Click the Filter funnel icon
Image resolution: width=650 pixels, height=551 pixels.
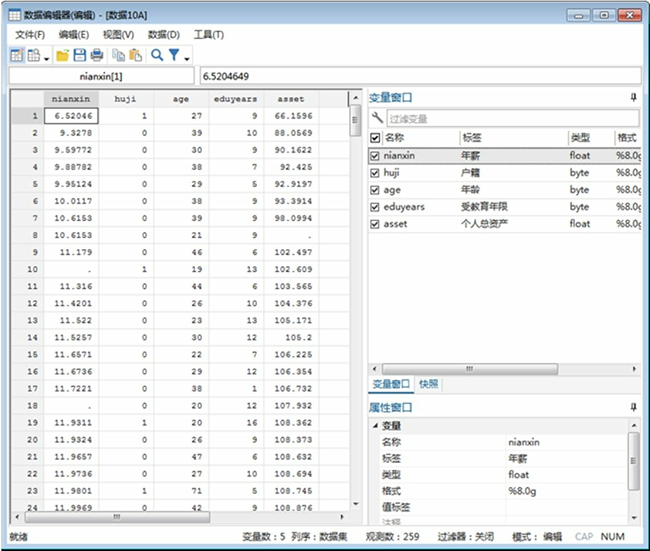click(174, 55)
